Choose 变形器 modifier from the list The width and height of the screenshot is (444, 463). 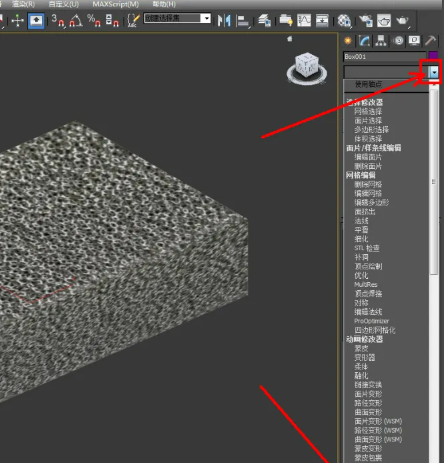pyautogui.click(x=365, y=358)
